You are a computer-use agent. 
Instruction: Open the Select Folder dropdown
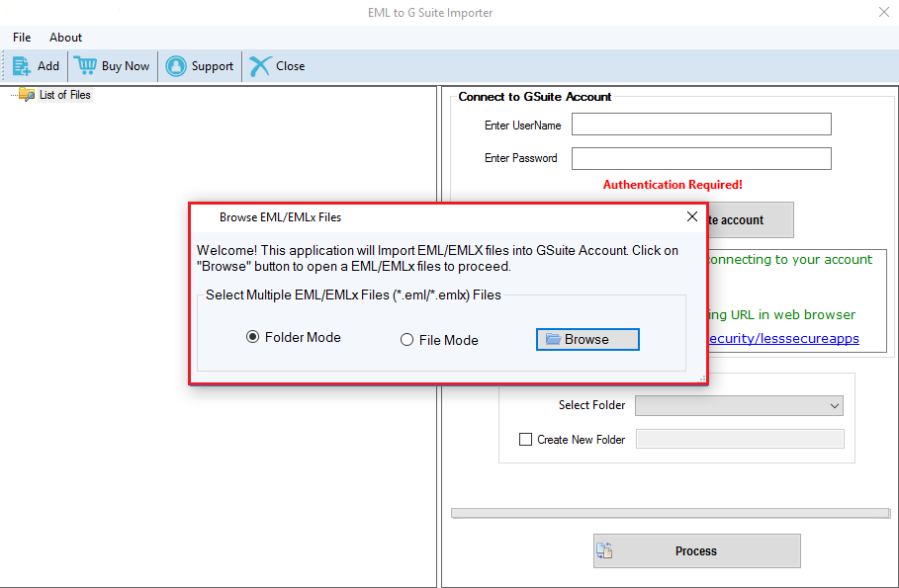click(739, 406)
